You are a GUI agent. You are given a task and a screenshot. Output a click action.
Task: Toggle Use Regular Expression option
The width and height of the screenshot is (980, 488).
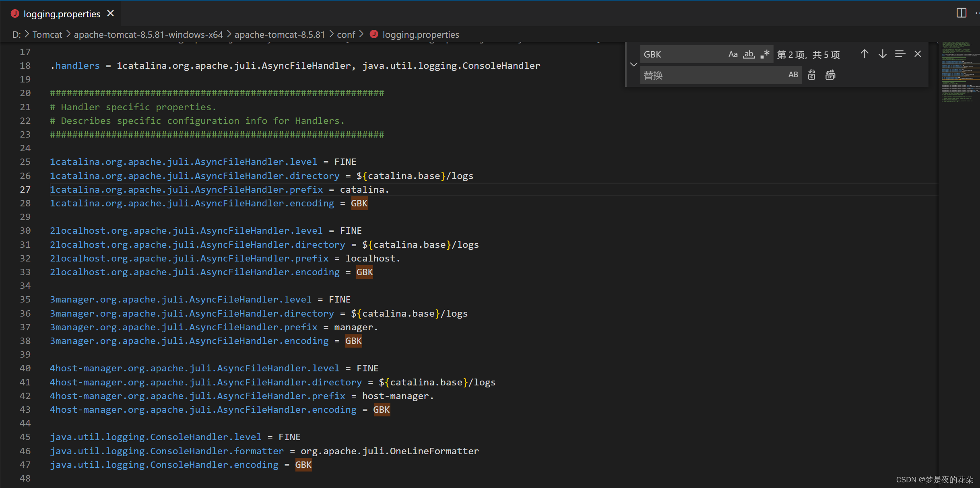tap(765, 54)
